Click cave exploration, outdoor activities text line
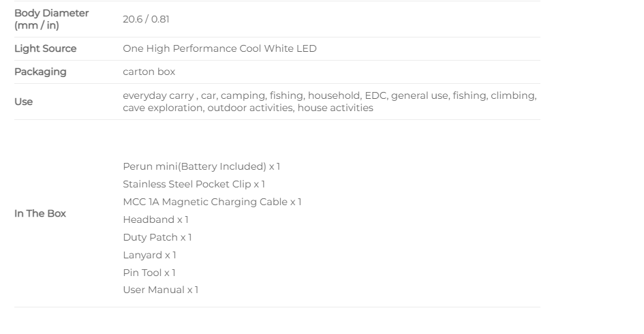 [248, 108]
